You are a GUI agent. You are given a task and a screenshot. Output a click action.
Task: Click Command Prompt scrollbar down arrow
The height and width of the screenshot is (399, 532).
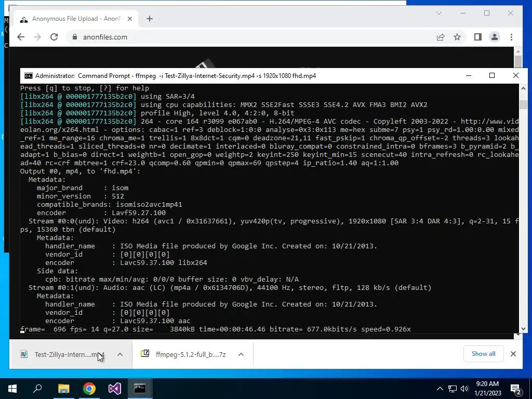pyautogui.click(x=523, y=328)
